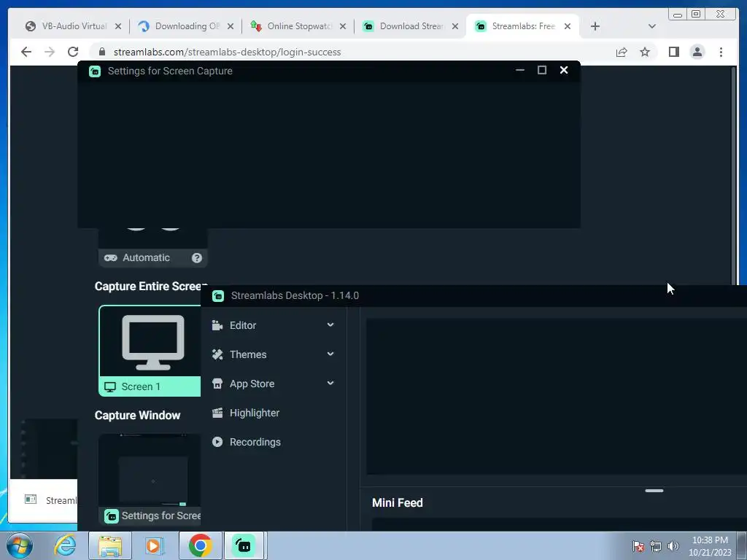Close the VB-Audio Virtual tab

coord(118,26)
